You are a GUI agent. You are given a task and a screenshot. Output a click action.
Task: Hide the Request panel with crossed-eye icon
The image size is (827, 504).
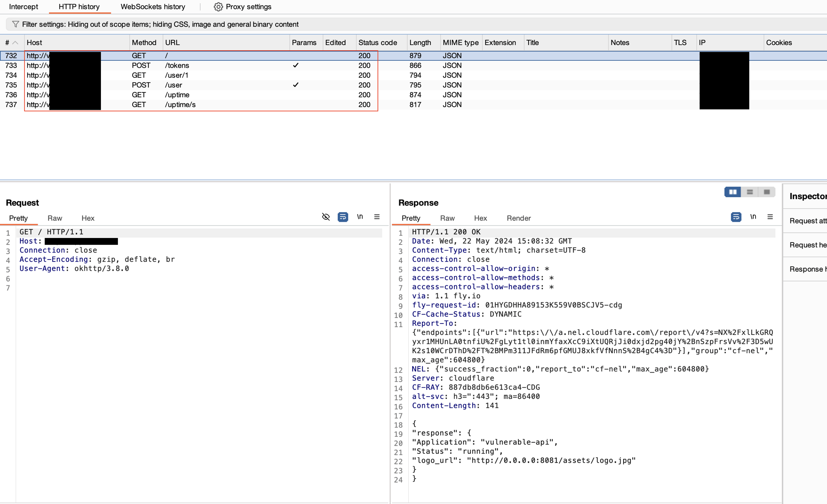coord(326,217)
